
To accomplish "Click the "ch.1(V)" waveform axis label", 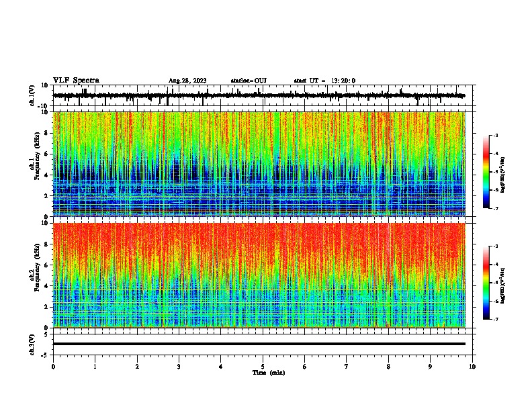I will (32, 95).
